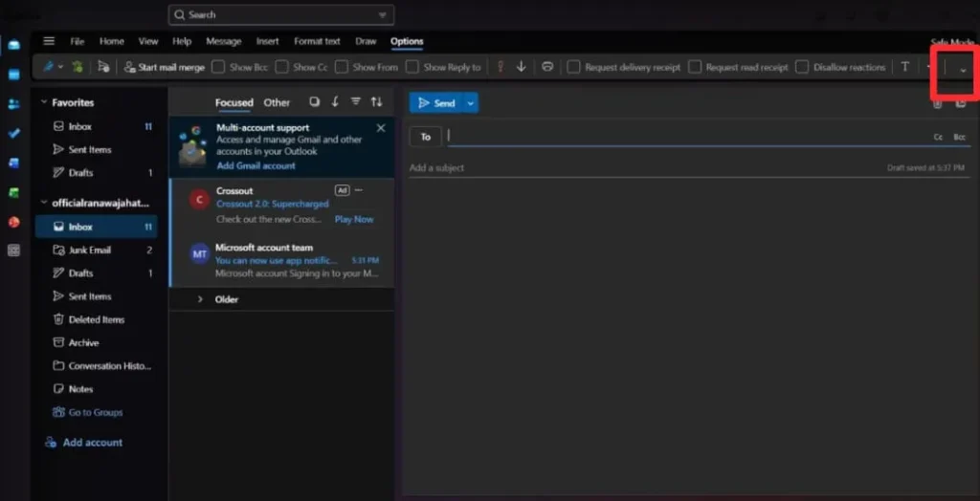Toggle the hamburger navigation pane button
Viewport: 980px width, 501px height.
(x=49, y=41)
